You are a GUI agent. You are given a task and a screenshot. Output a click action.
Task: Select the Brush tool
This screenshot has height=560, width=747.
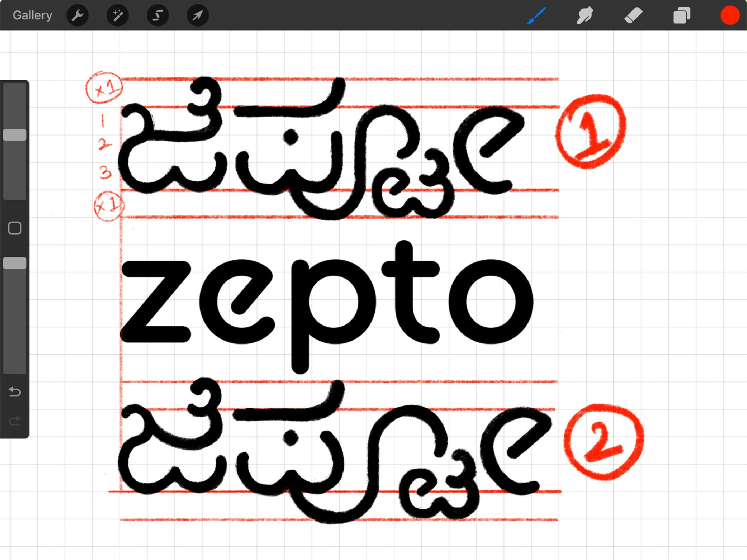tap(537, 16)
